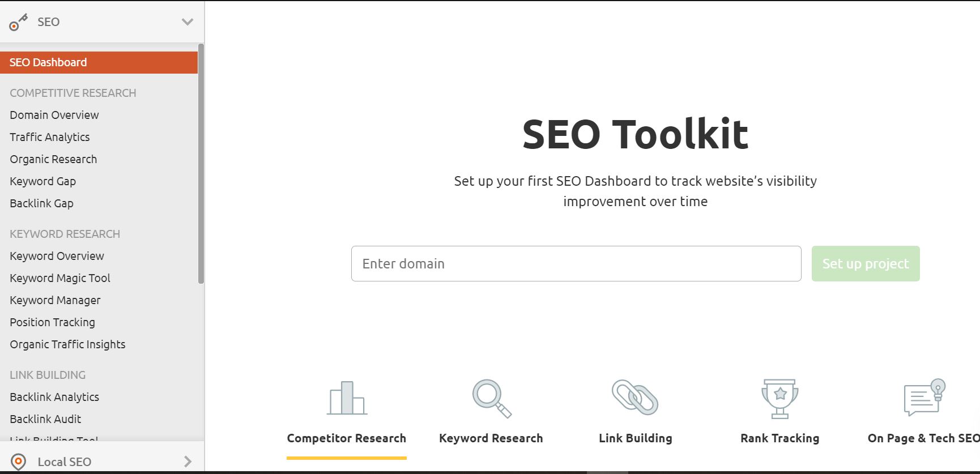Select the Competitor Research bar chart icon
The width and height of the screenshot is (980, 474).
coord(347,398)
